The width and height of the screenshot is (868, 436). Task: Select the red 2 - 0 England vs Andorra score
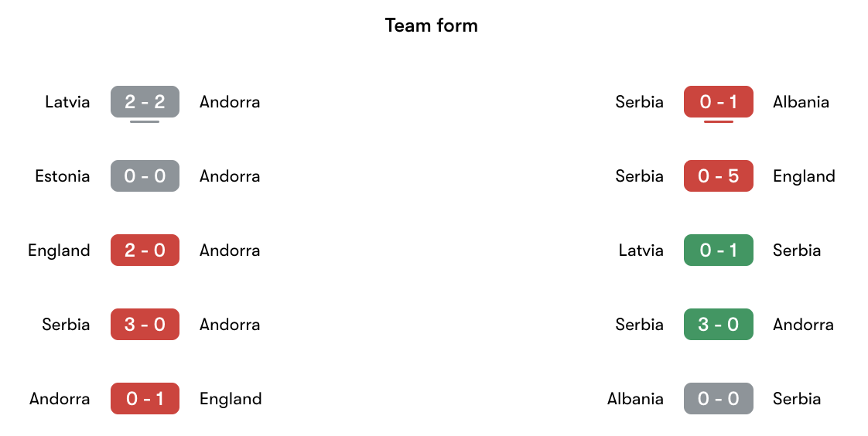145,250
